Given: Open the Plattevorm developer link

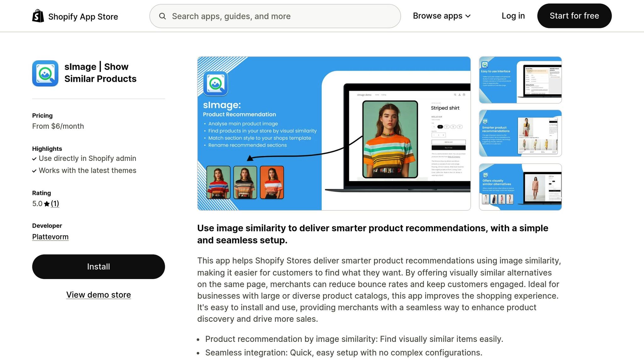Looking at the screenshot, I should click(50, 237).
